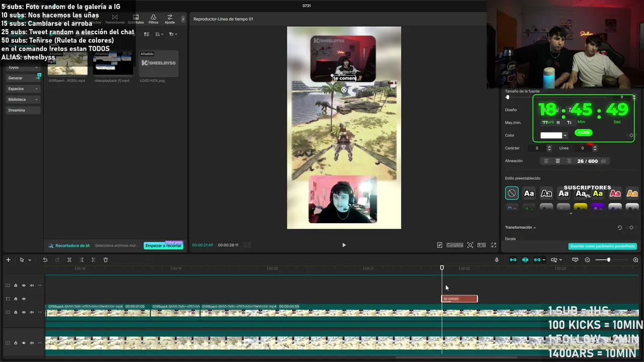Viewport: 644px width, 362px height.
Task: Click Empezar a recortar button
Action: tap(163, 245)
